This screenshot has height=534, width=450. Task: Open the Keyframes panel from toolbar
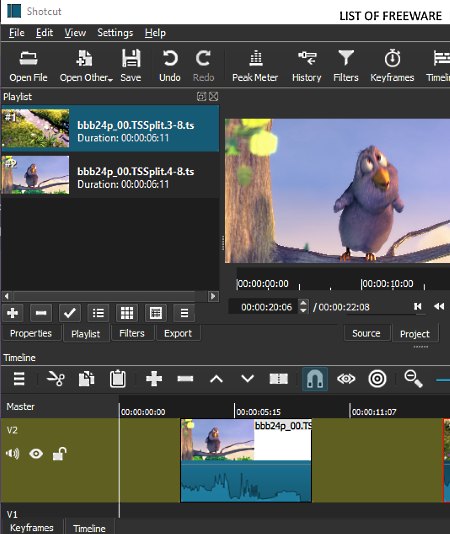click(x=392, y=66)
